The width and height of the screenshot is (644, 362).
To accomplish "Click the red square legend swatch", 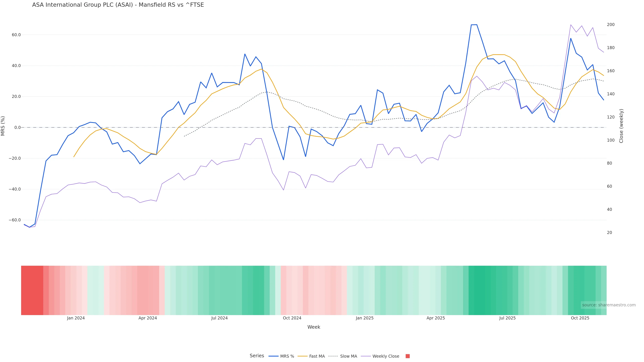I will pos(408,356).
